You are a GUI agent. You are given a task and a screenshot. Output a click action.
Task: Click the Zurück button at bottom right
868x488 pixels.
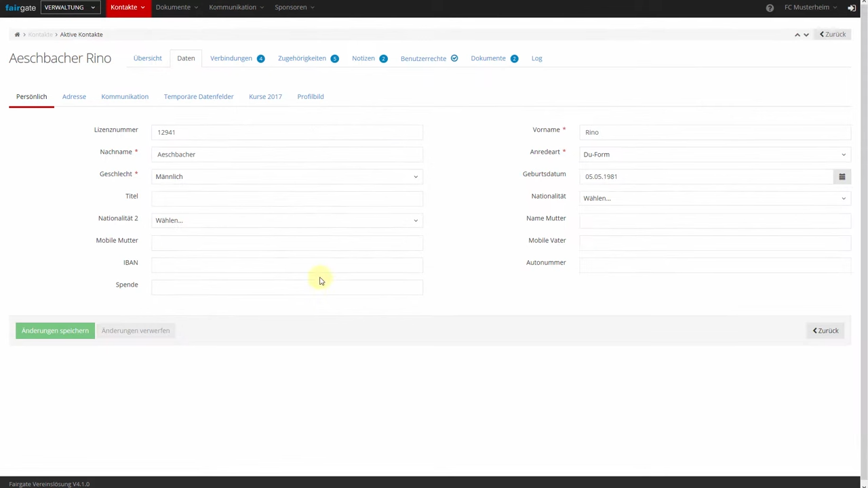[x=826, y=331]
